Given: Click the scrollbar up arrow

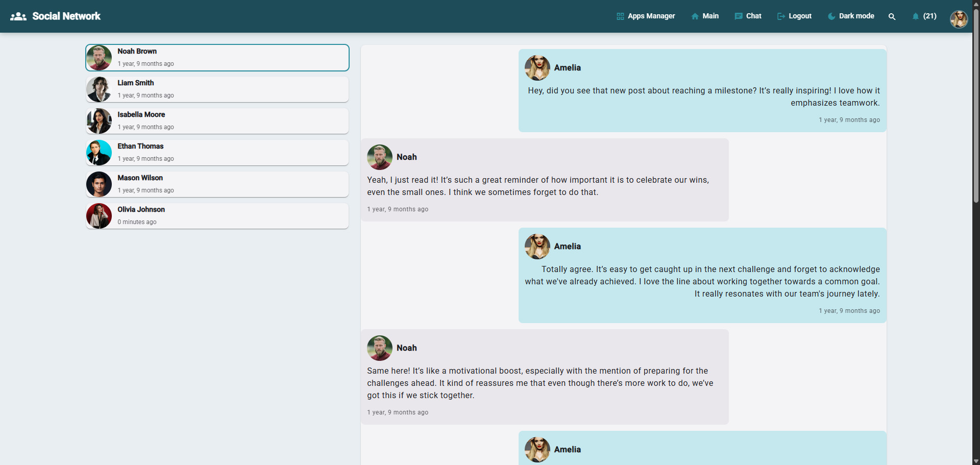Looking at the screenshot, I should point(976,4).
